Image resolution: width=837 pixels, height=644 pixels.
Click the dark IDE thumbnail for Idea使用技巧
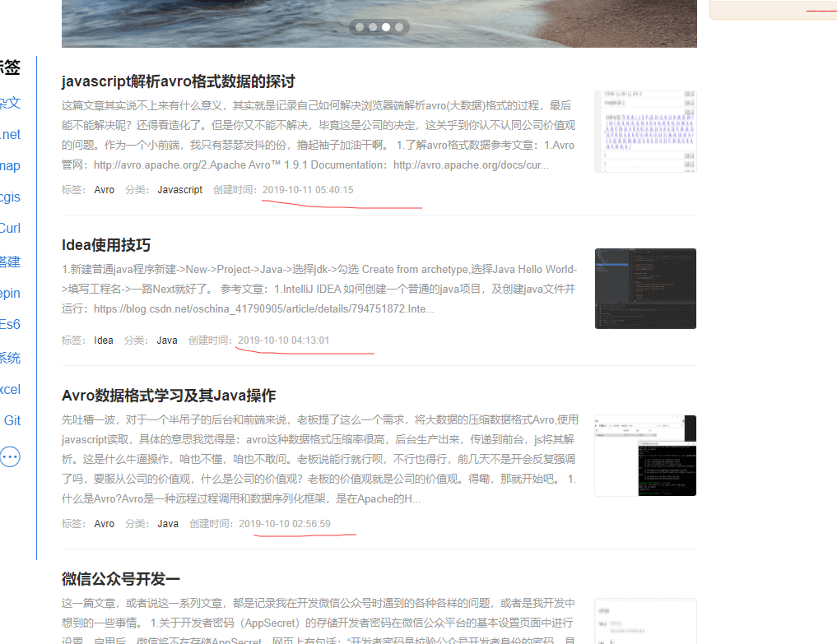coord(645,289)
